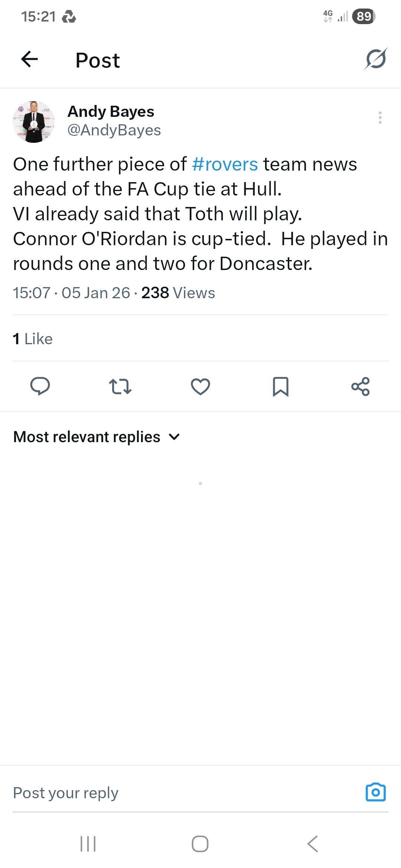The image size is (401, 868).
Task: Open the @AndyBayes handle
Action: click(114, 130)
